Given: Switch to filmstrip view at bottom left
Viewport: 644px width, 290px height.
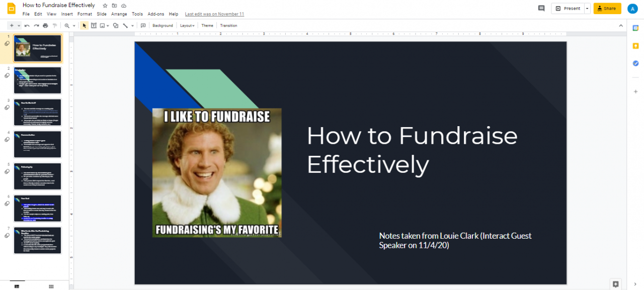Looking at the screenshot, I should pos(17,286).
